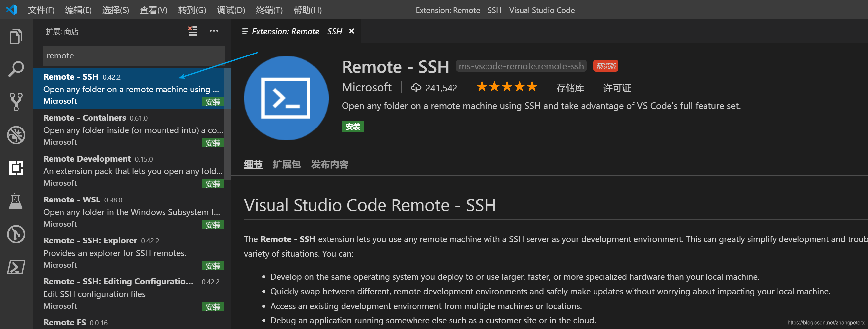Image resolution: width=868 pixels, height=329 pixels.
Task: Select Remote - WSL in the results list
Action: (129, 211)
